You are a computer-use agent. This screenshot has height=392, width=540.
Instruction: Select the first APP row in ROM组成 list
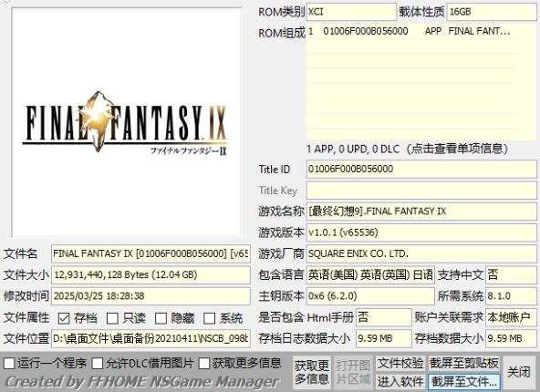pyautogui.click(x=412, y=31)
